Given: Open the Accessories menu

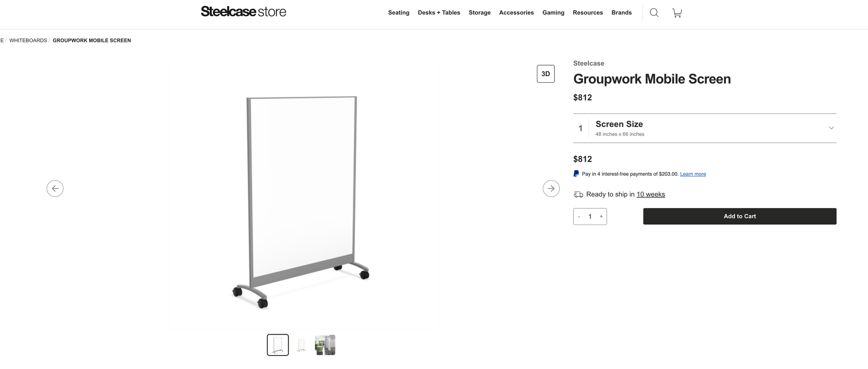Looking at the screenshot, I should click(x=516, y=13).
